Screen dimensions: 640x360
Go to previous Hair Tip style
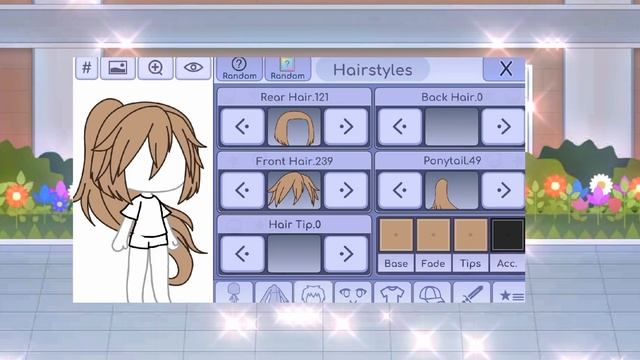click(x=242, y=254)
